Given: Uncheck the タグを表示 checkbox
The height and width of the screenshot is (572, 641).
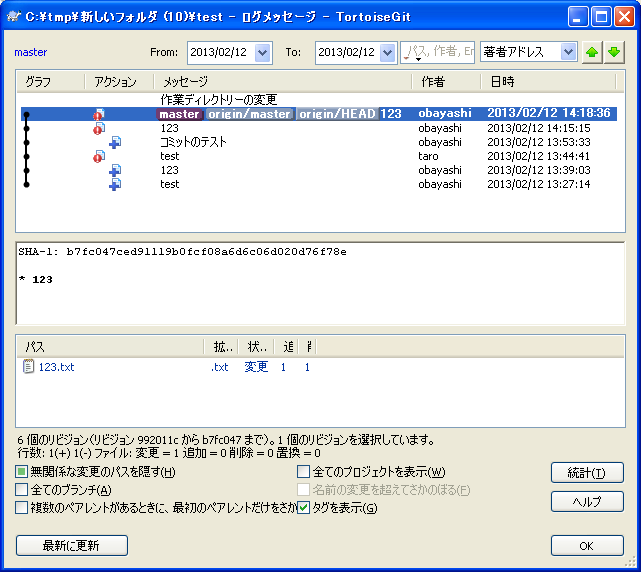Looking at the screenshot, I should pos(304,508).
